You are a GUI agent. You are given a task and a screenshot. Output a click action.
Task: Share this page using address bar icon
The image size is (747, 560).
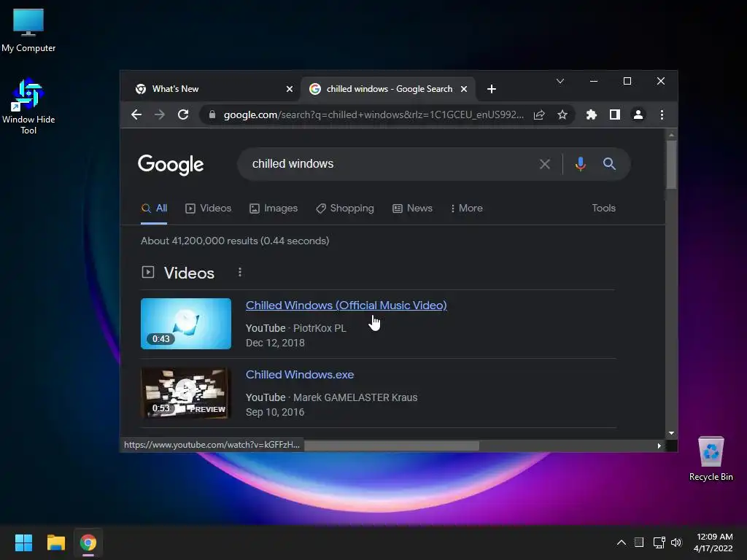coord(539,114)
